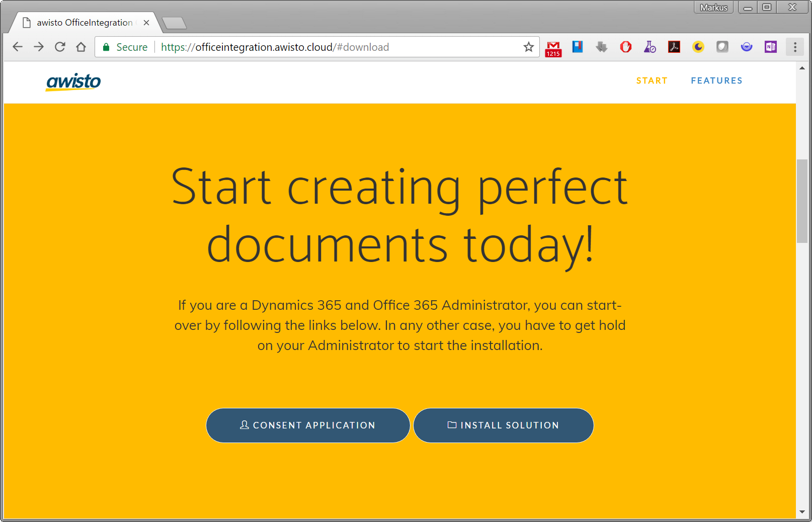Click the CONSENT APPLICATION button
812x522 pixels.
tap(308, 425)
